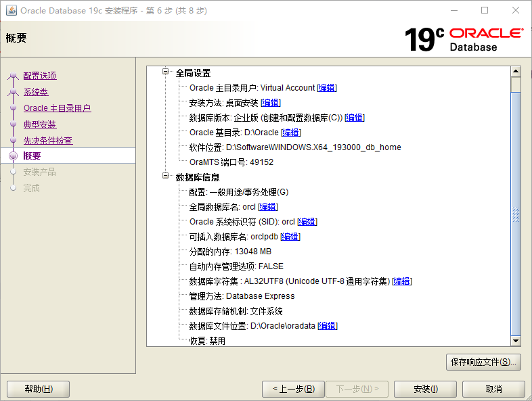The image size is (532, 401).
Task: Edit the 数据库版本 企业版 setting
Action: [x=355, y=118]
